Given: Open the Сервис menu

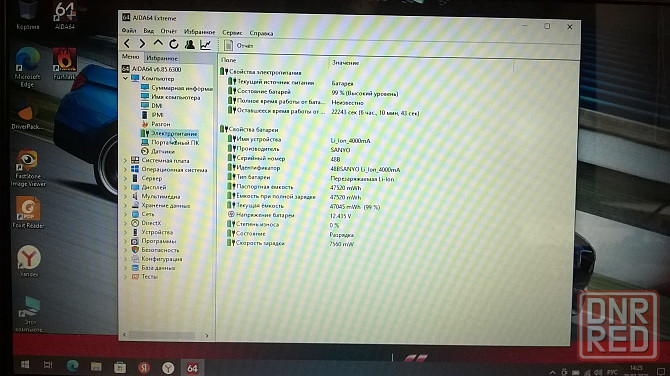Looking at the screenshot, I should tap(232, 32).
